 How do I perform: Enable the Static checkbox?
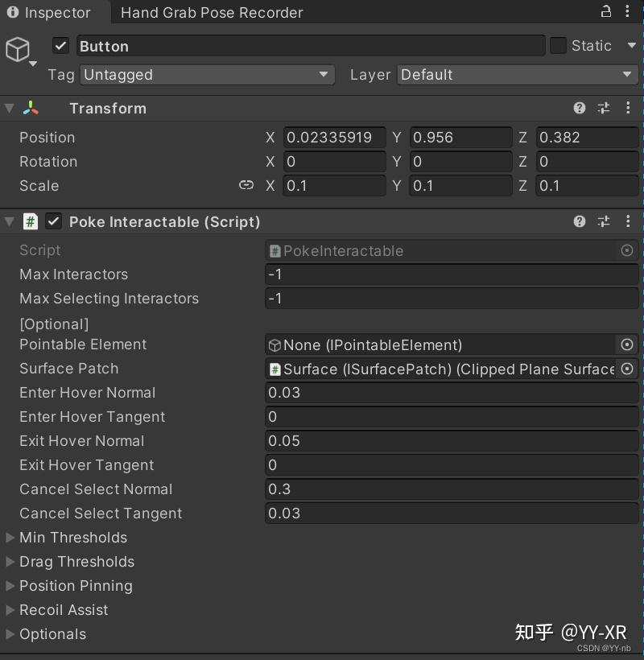click(558, 45)
